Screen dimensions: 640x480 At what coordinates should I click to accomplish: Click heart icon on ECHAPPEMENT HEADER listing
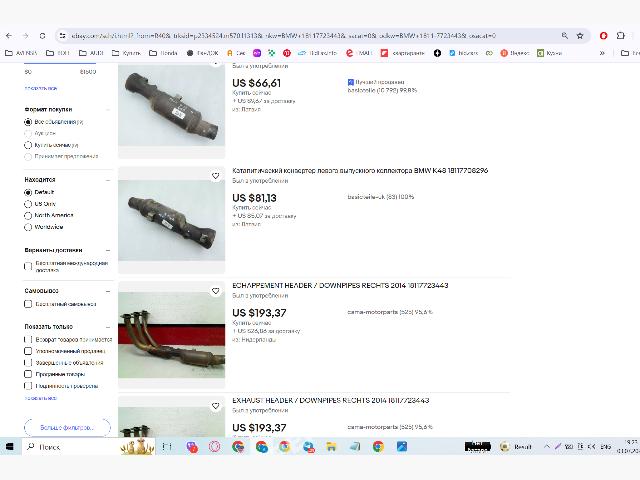[215, 291]
